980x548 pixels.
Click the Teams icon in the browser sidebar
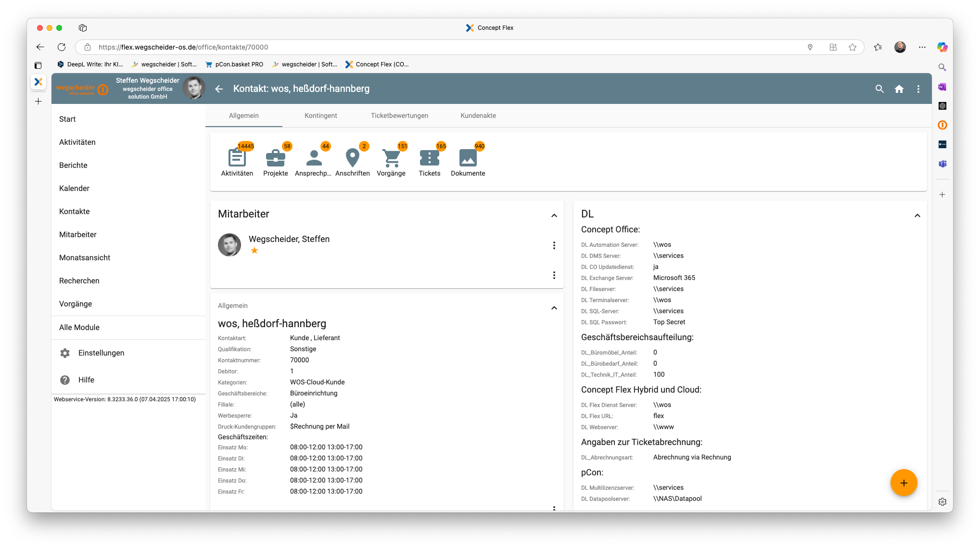[x=942, y=164]
